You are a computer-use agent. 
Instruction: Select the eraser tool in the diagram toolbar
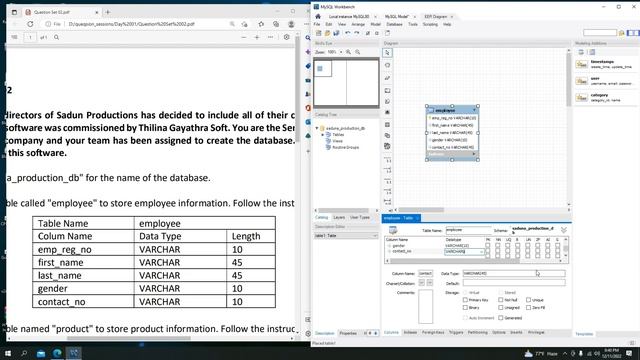tap(387, 78)
